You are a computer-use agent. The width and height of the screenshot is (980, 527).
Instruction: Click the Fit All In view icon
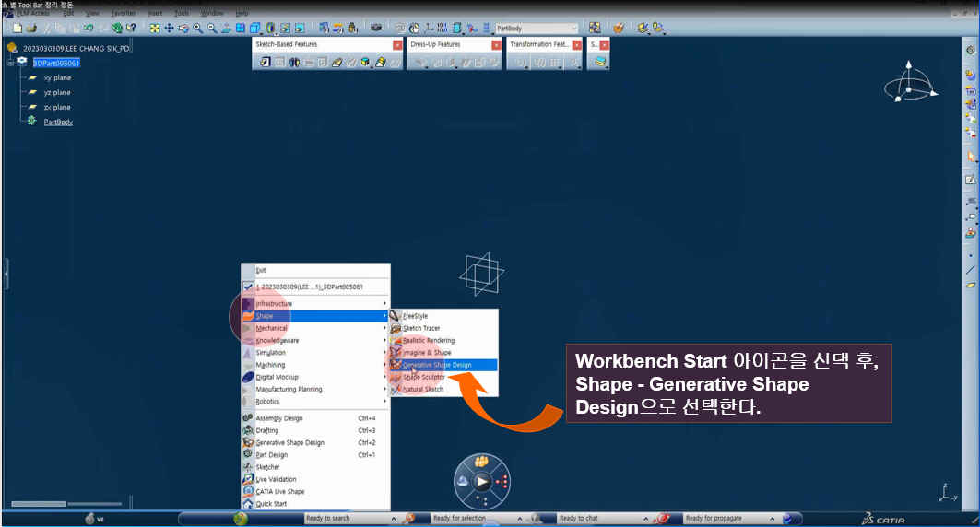pyautogui.click(x=154, y=28)
